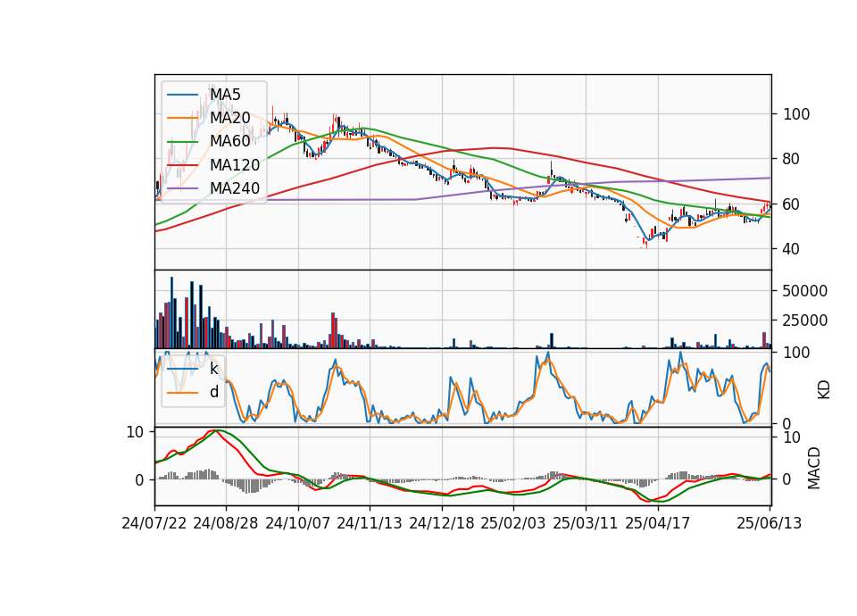The image size is (857, 616).
Task: Click the KD axis title
Action: [823, 389]
